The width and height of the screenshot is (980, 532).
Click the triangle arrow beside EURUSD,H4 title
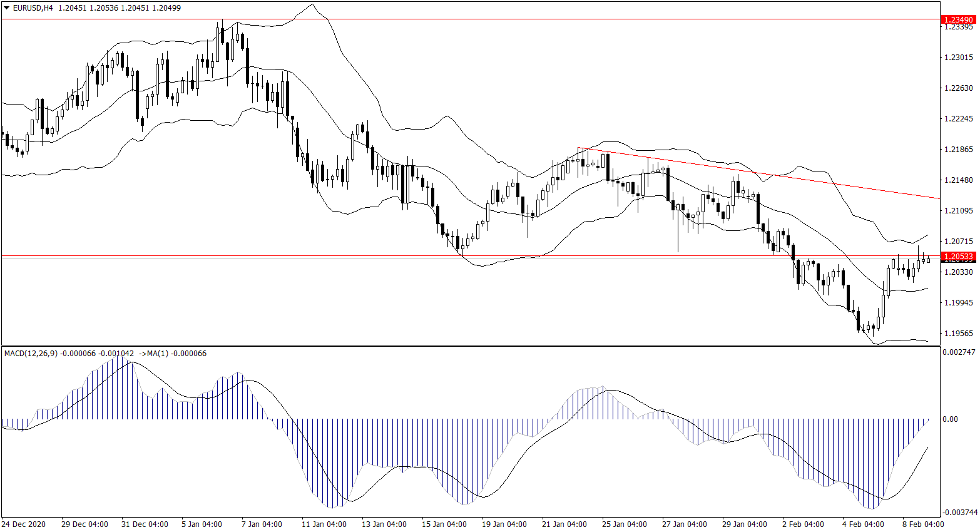click(x=6, y=8)
